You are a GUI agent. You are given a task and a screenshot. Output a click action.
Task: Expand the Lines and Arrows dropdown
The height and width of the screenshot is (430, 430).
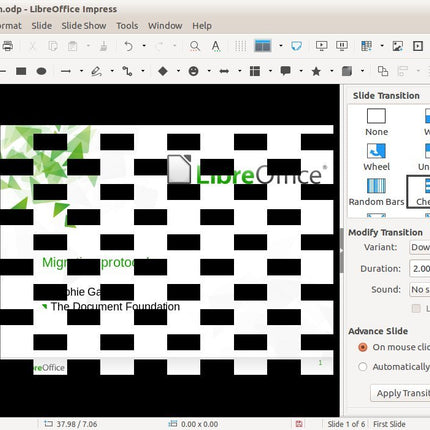[x=81, y=71]
